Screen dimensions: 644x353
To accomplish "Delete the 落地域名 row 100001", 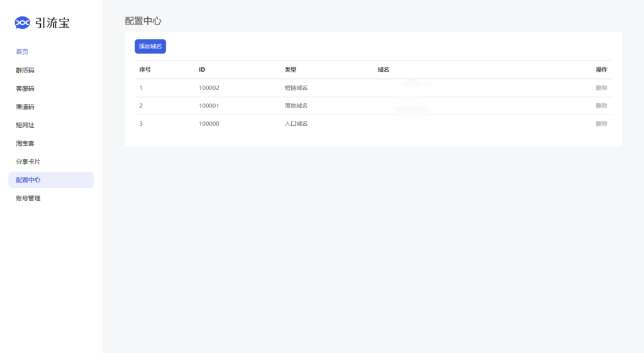I will [601, 106].
